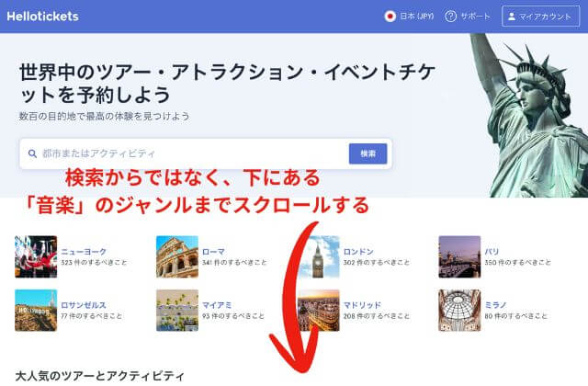Open the ロサンゼルス Hollywood thumbnail
Image resolution: width=588 pixels, height=386 pixels.
pyautogui.click(x=36, y=311)
